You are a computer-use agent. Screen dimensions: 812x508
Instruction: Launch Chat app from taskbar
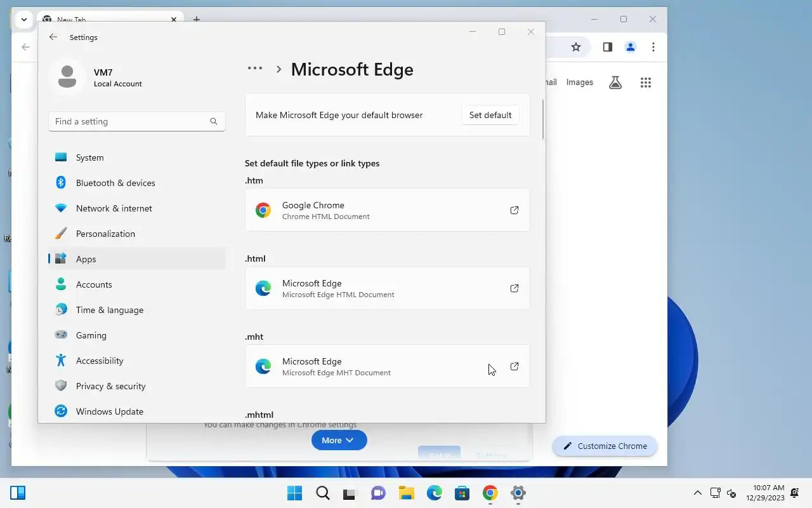pos(378,493)
